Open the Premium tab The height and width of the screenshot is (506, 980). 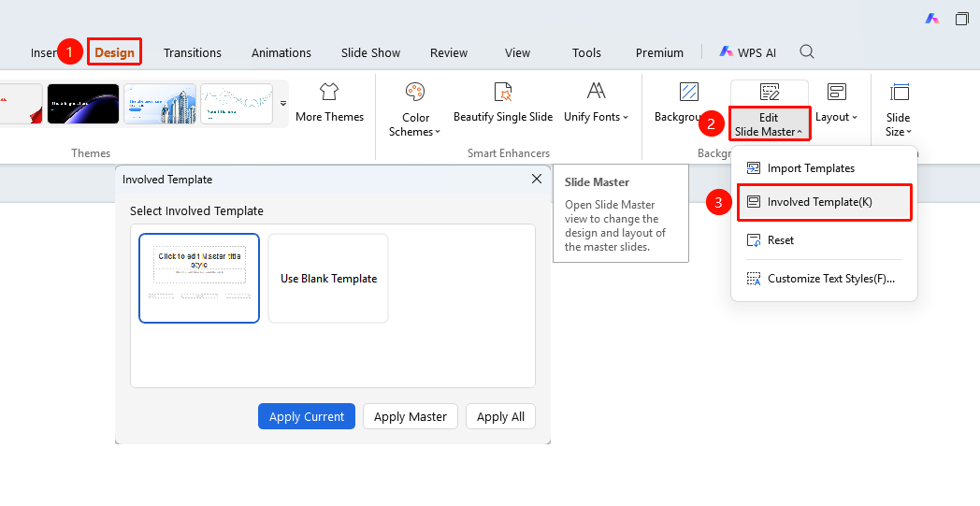point(659,52)
